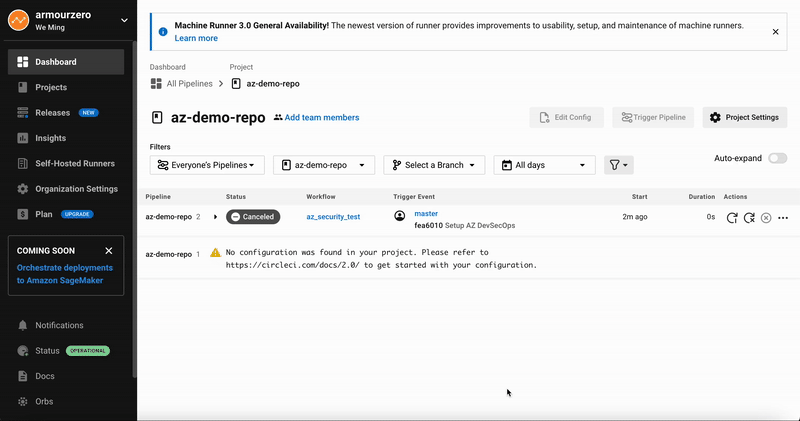Open Releases in the sidebar menu

[53, 112]
